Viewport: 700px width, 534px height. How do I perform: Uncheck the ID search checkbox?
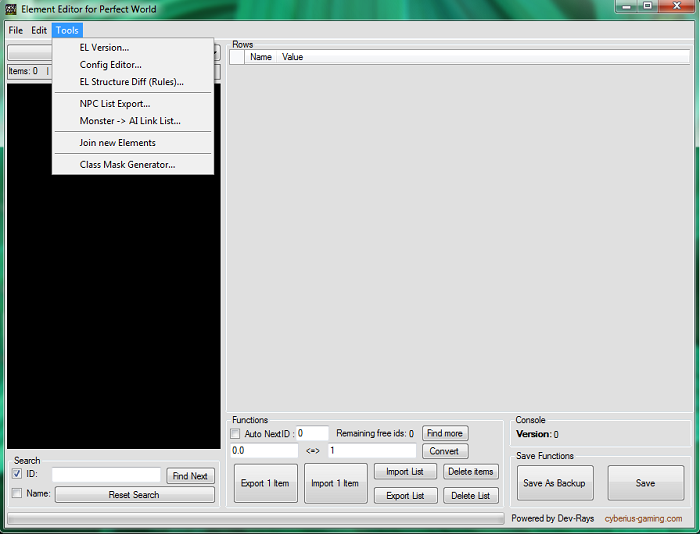click(17, 474)
